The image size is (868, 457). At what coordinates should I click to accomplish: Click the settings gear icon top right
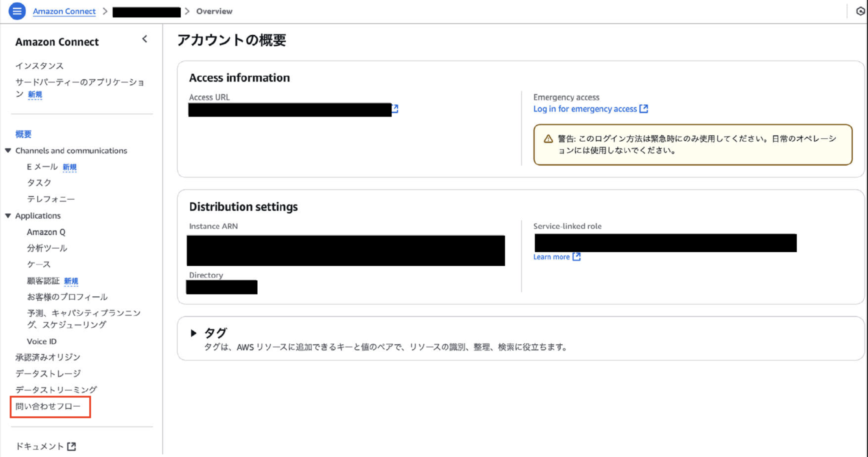[x=860, y=11]
